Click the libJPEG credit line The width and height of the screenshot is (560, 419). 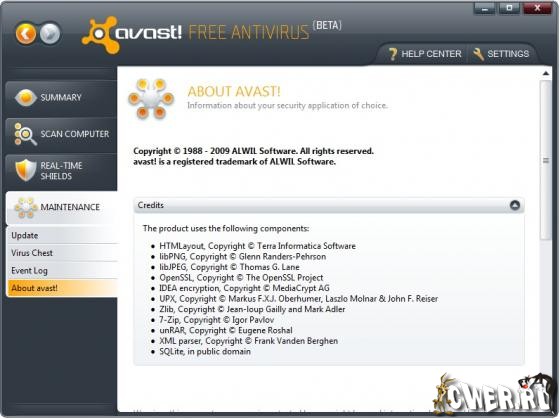click(x=229, y=267)
